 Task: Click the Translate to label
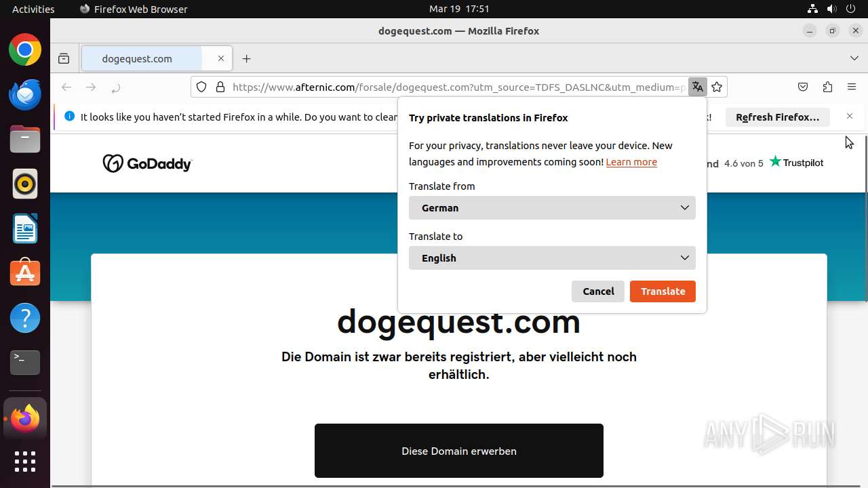click(435, 237)
